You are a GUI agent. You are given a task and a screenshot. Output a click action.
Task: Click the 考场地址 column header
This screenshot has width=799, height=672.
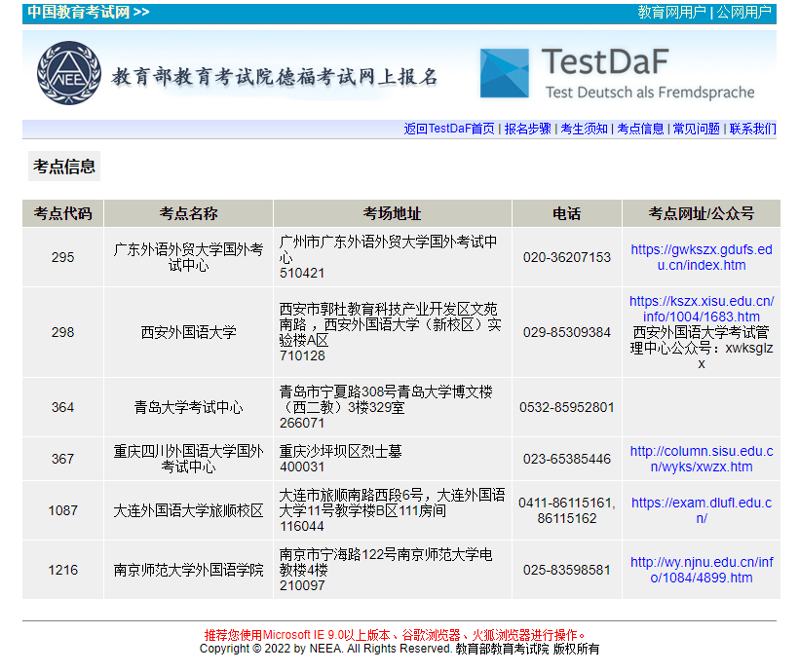(x=393, y=213)
